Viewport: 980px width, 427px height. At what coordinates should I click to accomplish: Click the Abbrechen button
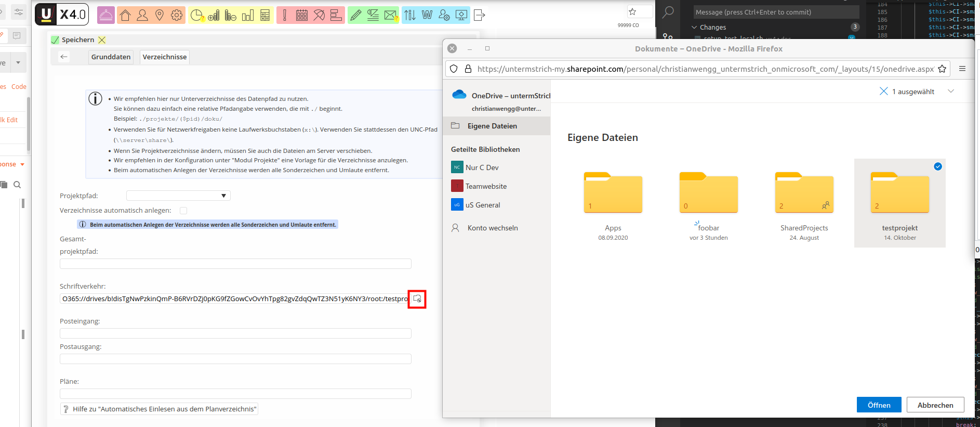coord(935,405)
